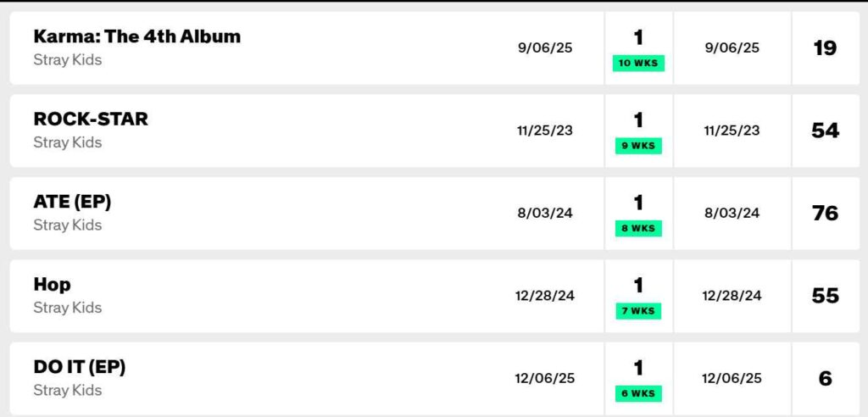The height and width of the screenshot is (417, 868).
Task: Click the 76 weeks-on-chart value for ATE
Action: coord(825,213)
